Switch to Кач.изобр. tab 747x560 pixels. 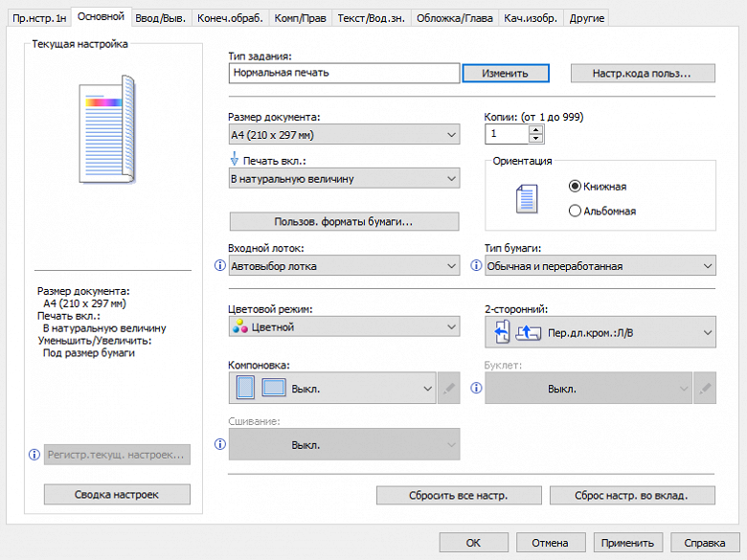(531, 18)
